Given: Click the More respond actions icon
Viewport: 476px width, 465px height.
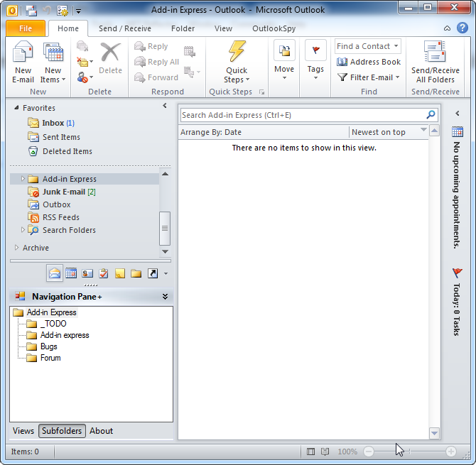Looking at the screenshot, I should 192,72.
